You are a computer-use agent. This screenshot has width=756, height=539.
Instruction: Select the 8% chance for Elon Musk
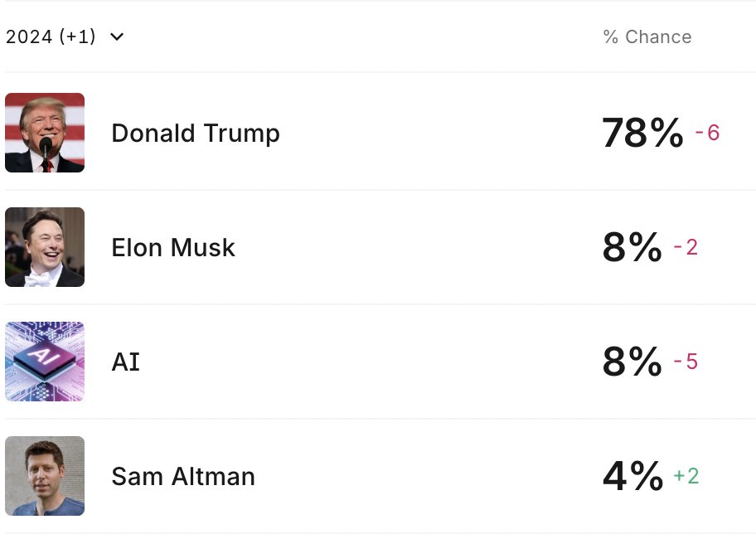(x=632, y=247)
